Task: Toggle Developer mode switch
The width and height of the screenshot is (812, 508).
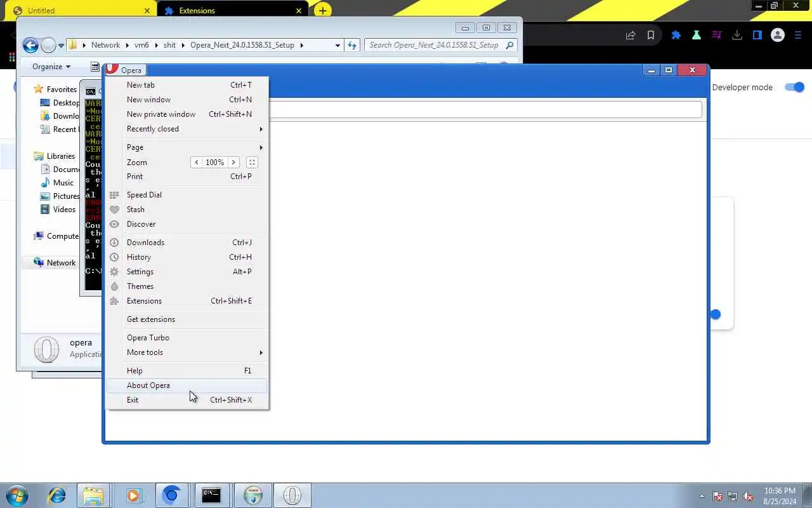Action: 794,88
